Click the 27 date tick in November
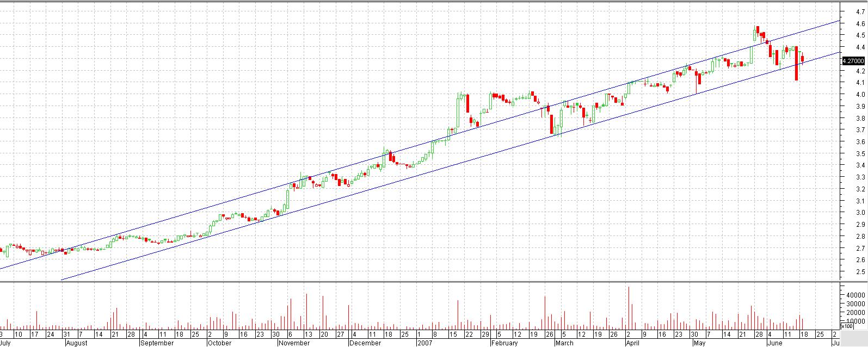Viewport: 868px width, 347px height. point(340,334)
